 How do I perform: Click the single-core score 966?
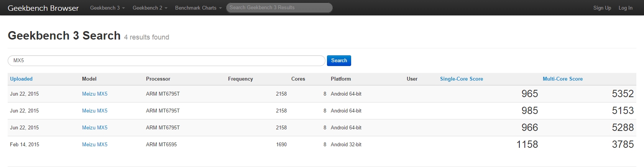(530, 127)
